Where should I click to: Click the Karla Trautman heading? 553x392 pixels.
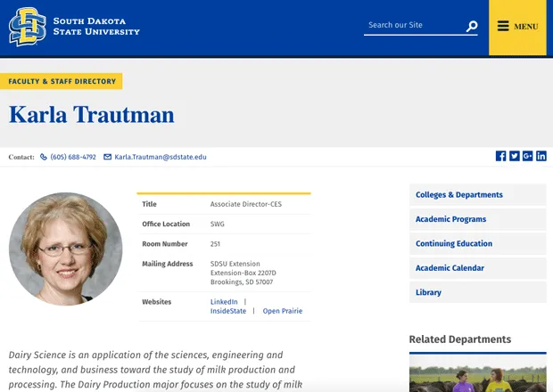(92, 115)
